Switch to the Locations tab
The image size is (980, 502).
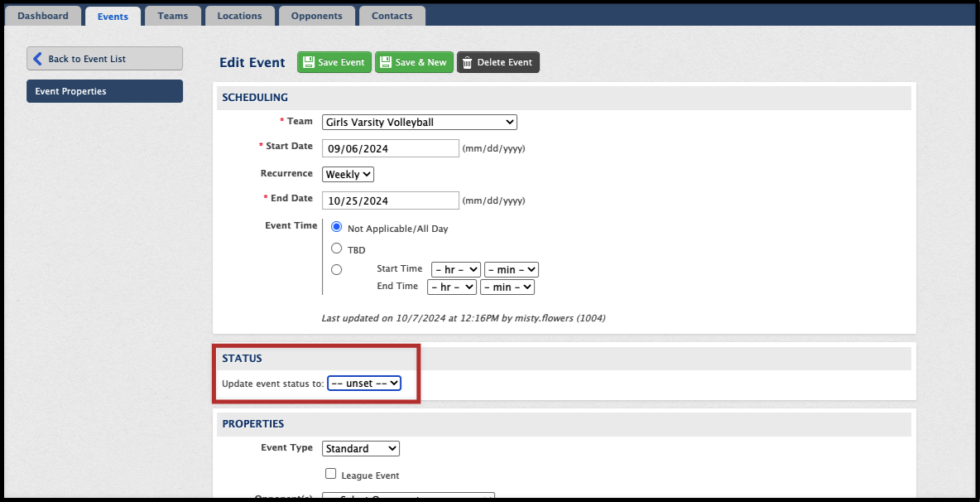tap(239, 16)
